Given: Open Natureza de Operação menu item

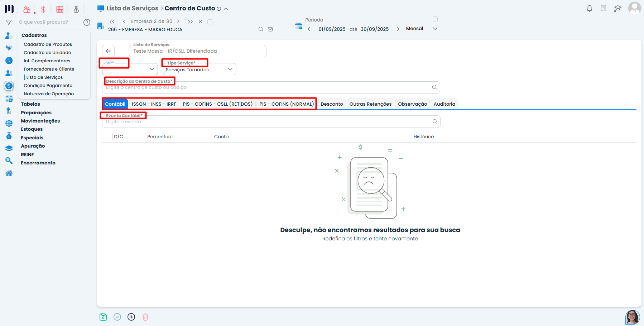Looking at the screenshot, I should [x=49, y=94].
